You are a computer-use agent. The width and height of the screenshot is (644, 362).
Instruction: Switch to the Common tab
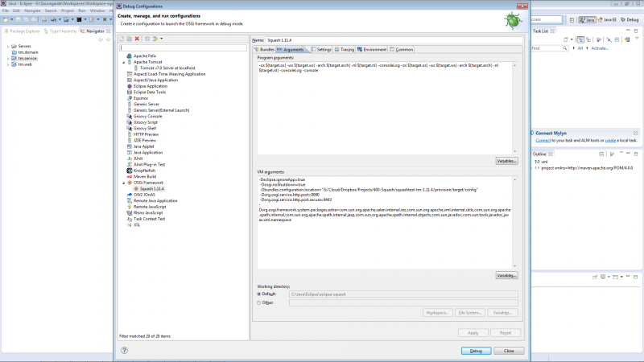[401, 49]
